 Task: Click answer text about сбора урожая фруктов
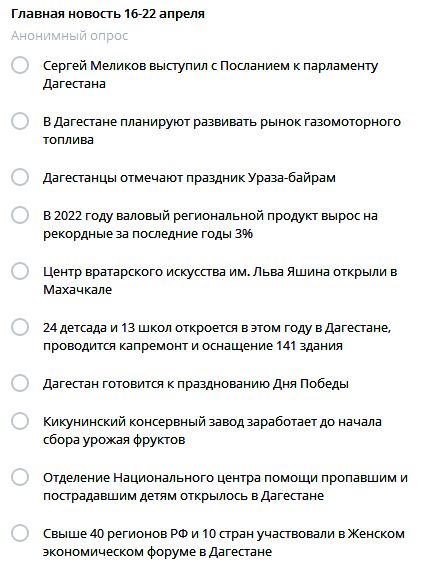coord(212,431)
